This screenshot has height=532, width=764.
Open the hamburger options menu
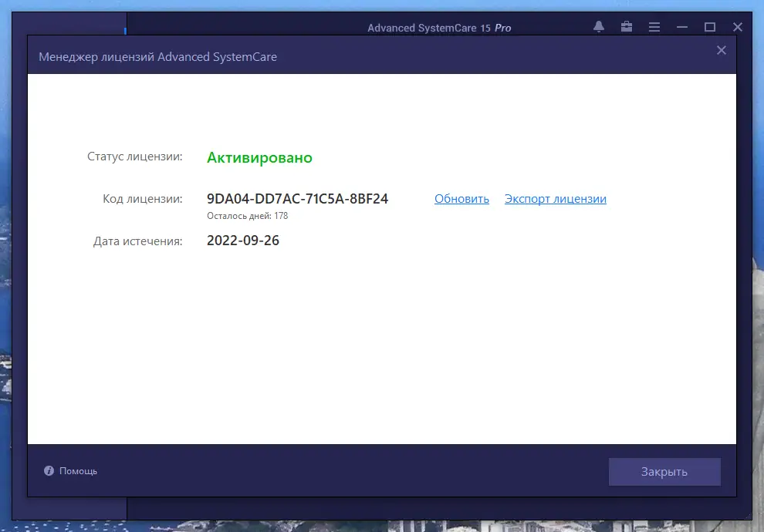pos(654,27)
